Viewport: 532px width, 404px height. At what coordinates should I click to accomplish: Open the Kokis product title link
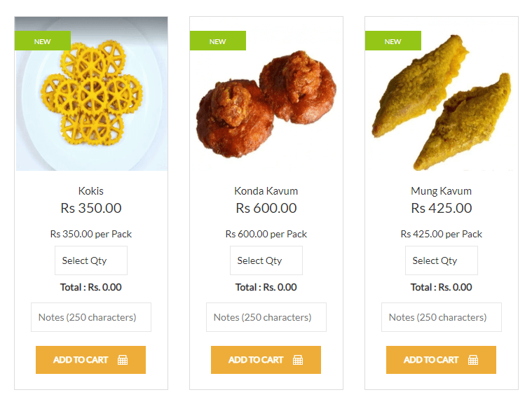tap(91, 191)
